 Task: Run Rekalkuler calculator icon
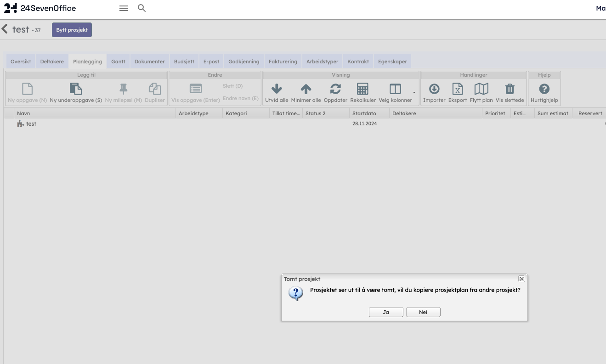(362, 89)
